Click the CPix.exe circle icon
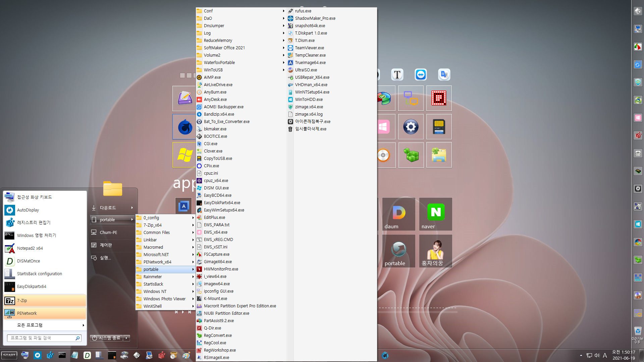This screenshot has height=362, width=644. click(199, 166)
